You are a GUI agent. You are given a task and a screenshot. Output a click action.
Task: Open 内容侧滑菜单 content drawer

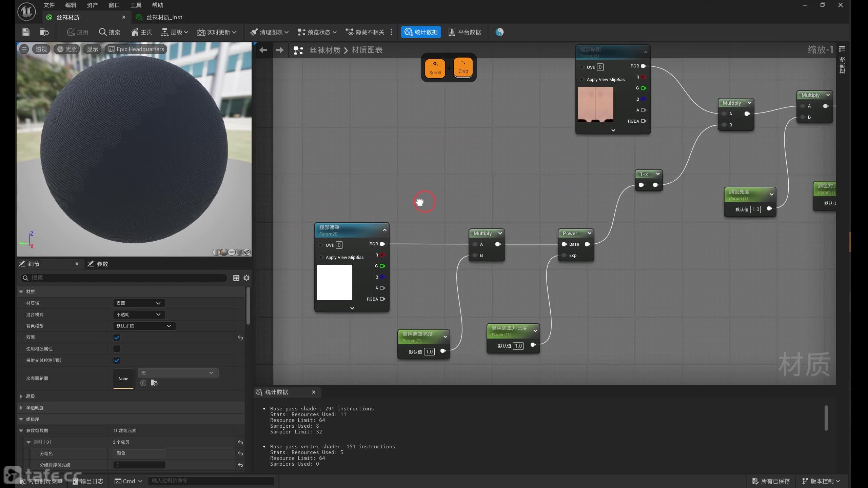41,481
